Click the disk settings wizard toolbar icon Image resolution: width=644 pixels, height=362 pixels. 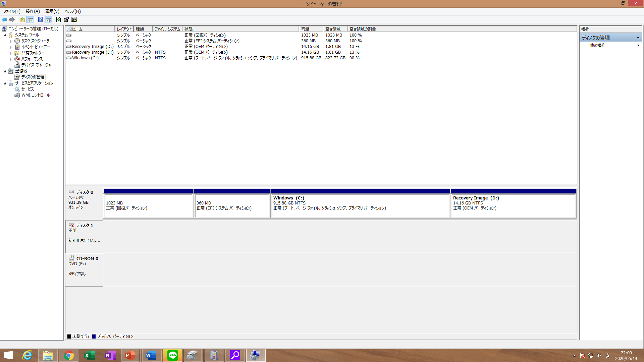pos(74,19)
